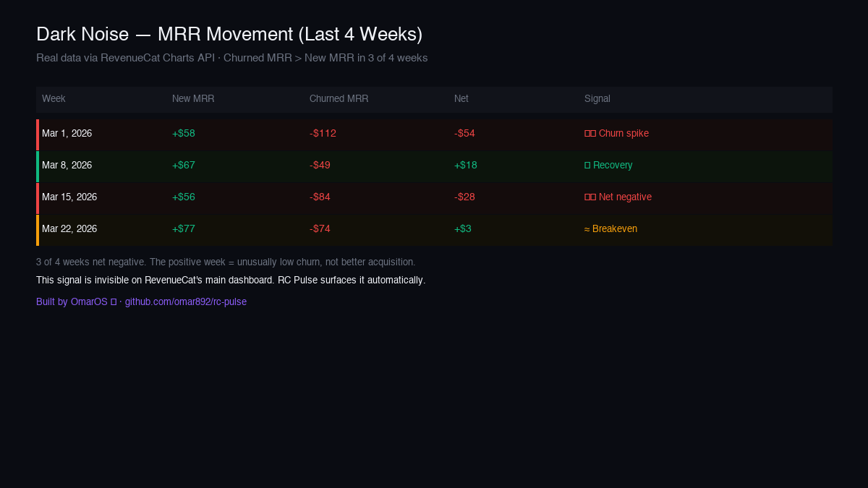Click the +$67 New MRR value
868x488 pixels.
coord(184,166)
